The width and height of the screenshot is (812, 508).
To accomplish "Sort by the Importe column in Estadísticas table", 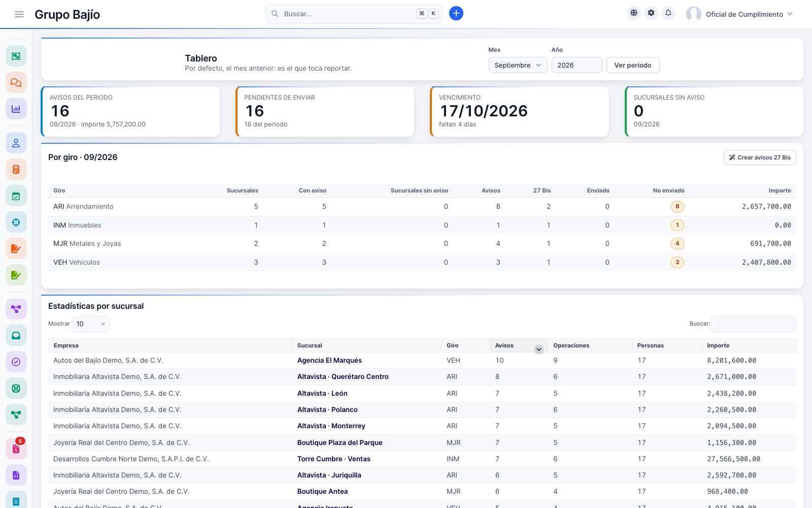I will [749, 345].
